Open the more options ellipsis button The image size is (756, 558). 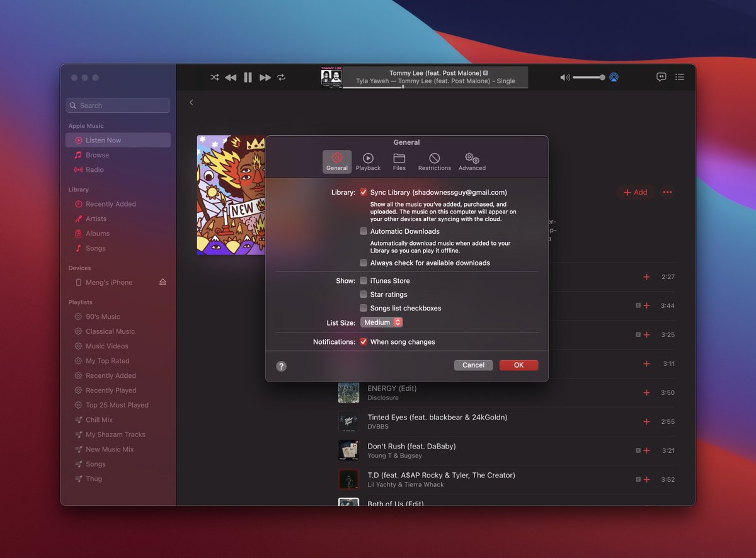point(667,192)
